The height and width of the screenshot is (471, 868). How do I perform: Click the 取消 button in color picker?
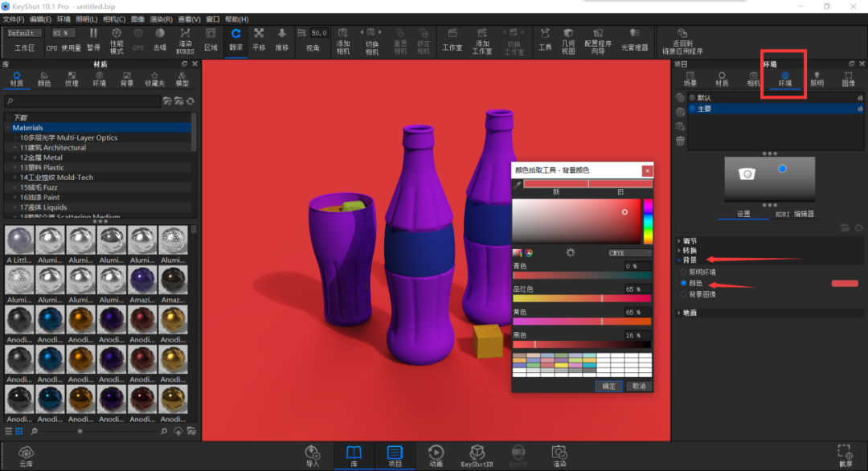(x=639, y=387)
